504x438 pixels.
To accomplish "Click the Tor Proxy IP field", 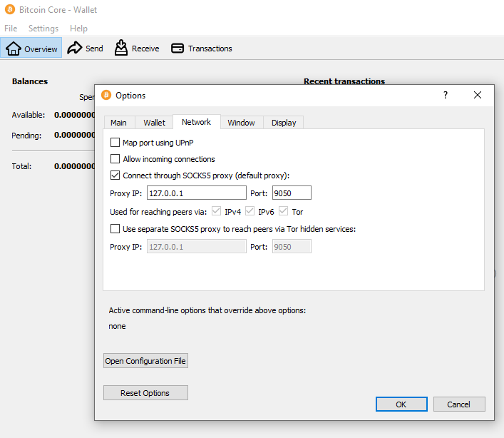I will [x=197, y=246].
